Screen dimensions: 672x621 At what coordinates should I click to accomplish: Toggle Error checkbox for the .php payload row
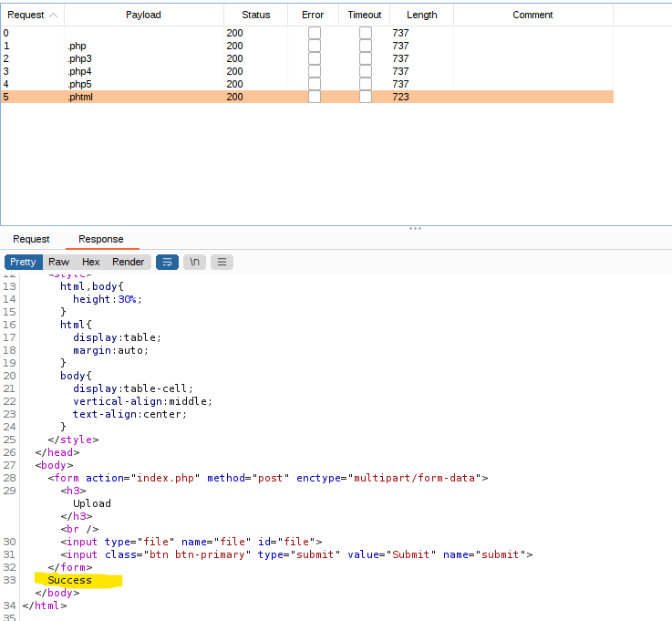coord(314,46)
